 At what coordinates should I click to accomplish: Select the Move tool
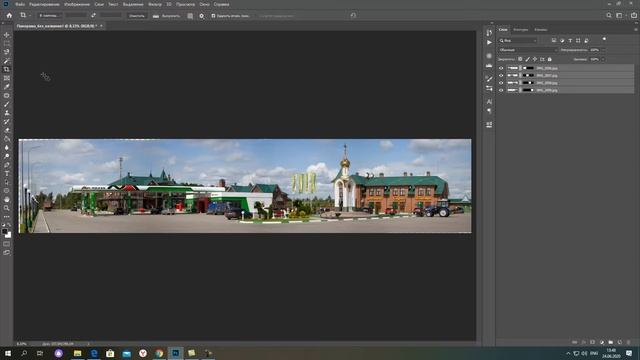click(x=7, y=35)
